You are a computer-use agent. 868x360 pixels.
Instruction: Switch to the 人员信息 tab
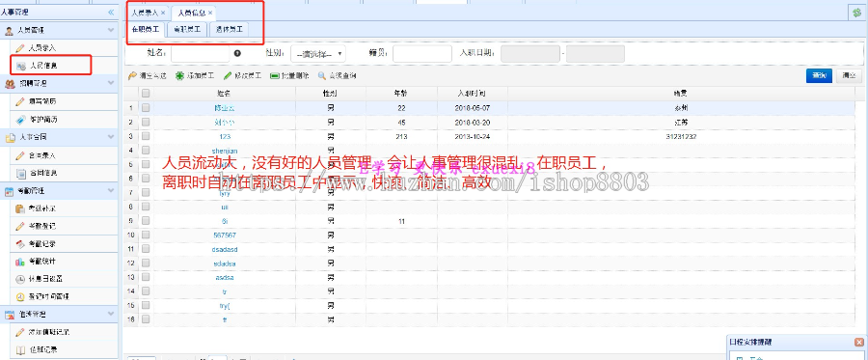192,13
